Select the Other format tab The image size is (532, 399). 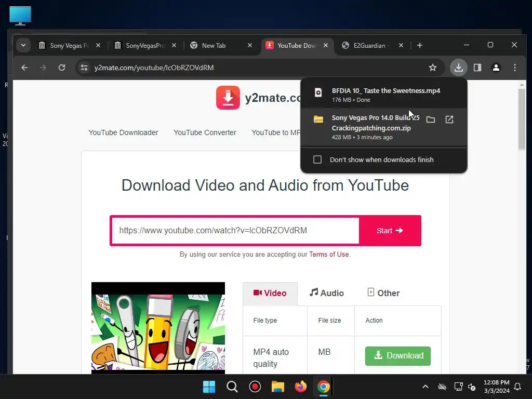pyautogui.click(x=384, y=293)
